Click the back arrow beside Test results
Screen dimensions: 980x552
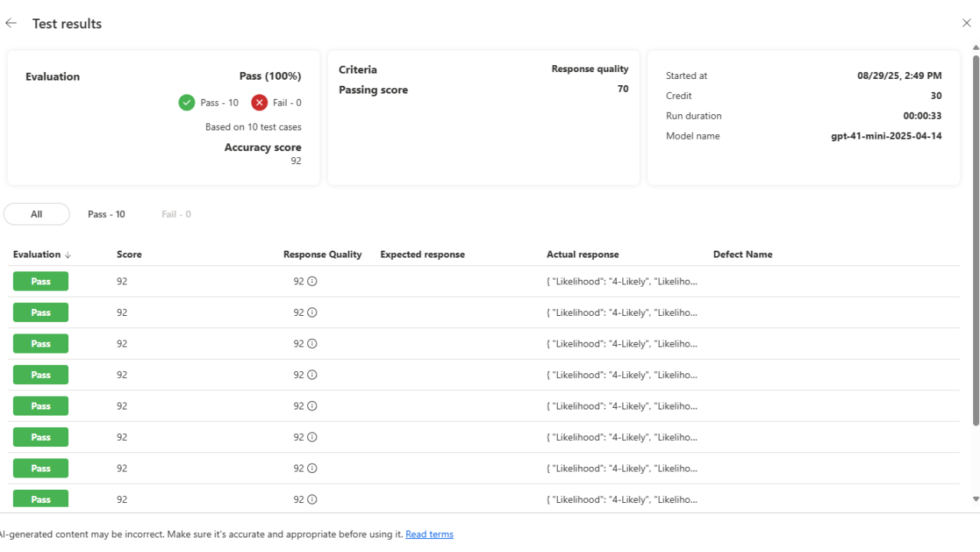pyautogui.click(x=11, y=24)
